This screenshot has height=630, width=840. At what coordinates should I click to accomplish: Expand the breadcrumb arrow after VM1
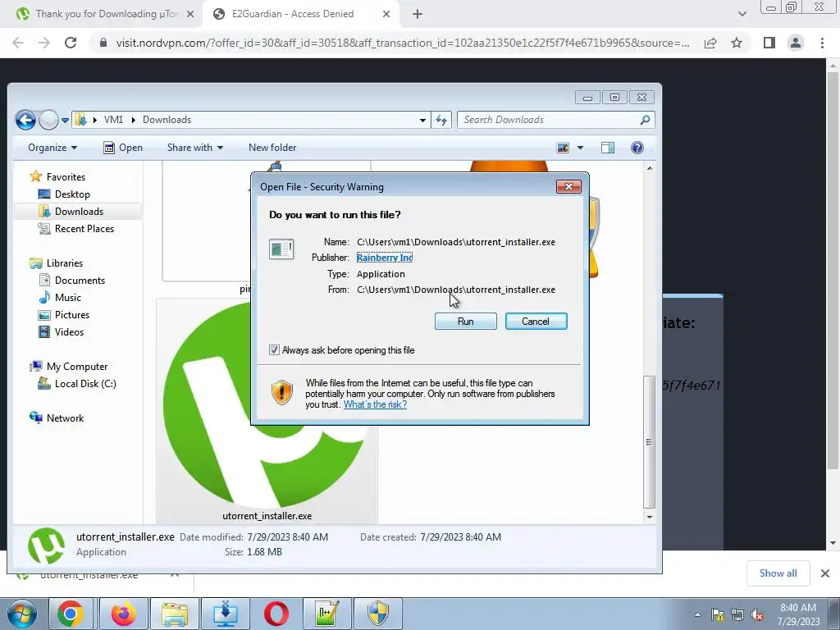coord(134,120)
